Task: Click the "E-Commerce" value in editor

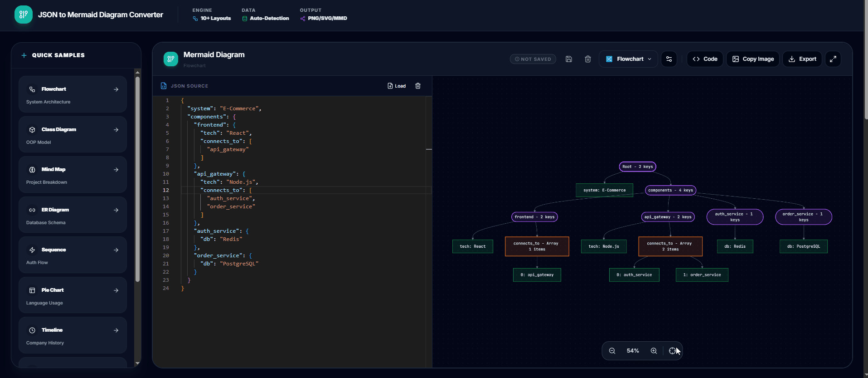Action: pyautogui.click(x=239, y=108)
